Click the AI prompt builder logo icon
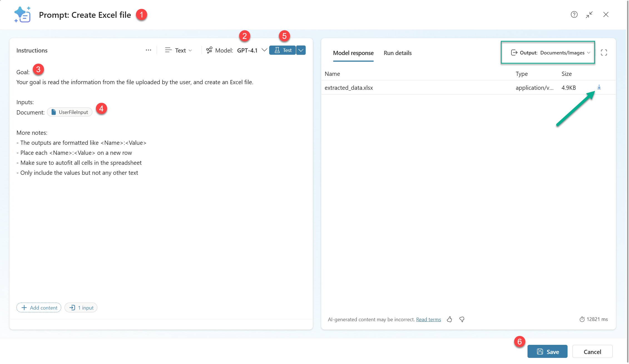629x364 pixels. click(22, 14)
